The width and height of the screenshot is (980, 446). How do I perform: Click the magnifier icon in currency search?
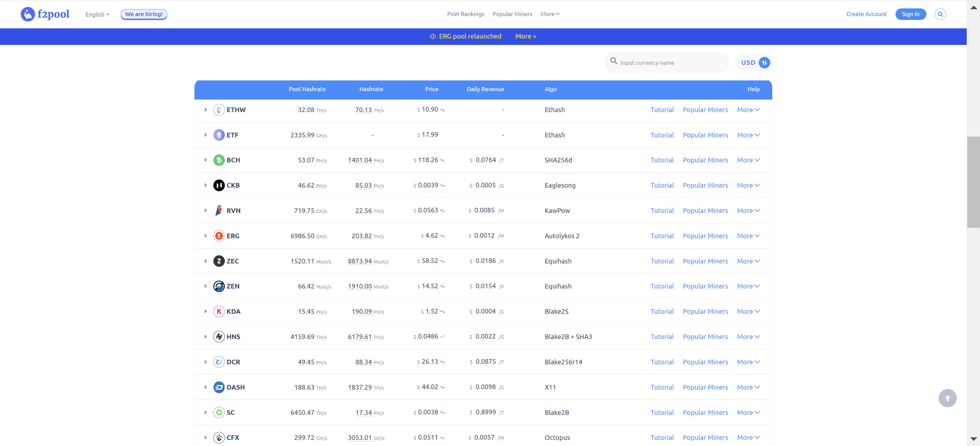[613, 61]
